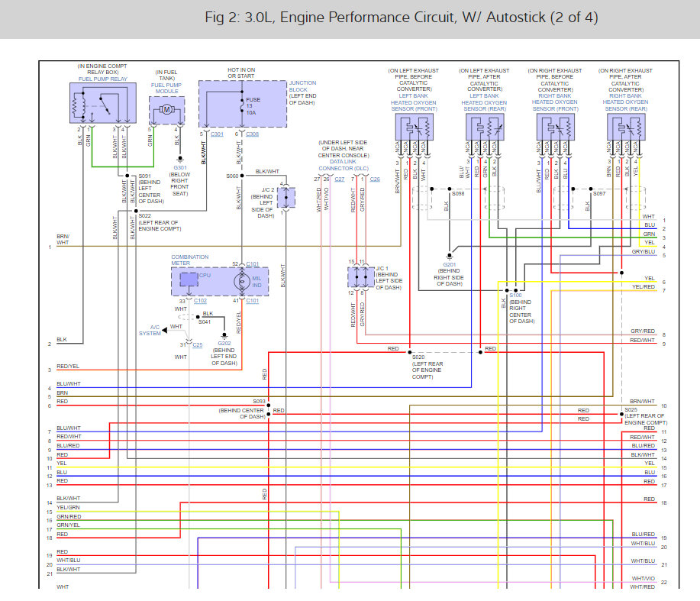Click the Fuse 13 10A symbol

click(x=242, y=106)
